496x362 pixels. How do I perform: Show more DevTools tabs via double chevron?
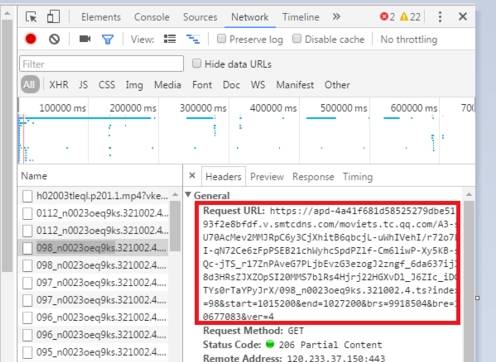(x=336, y=17)
